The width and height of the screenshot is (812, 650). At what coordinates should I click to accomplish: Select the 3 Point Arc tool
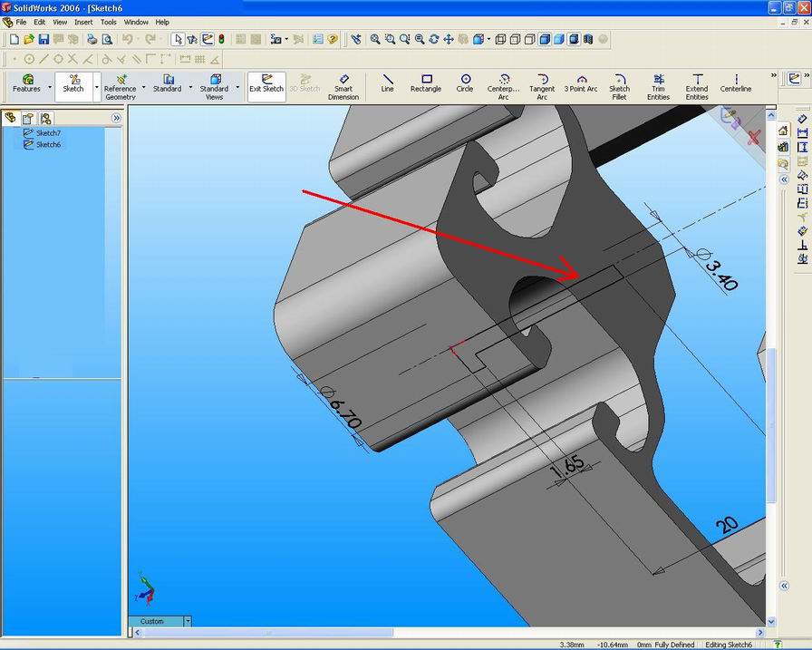tap(580, 83)
